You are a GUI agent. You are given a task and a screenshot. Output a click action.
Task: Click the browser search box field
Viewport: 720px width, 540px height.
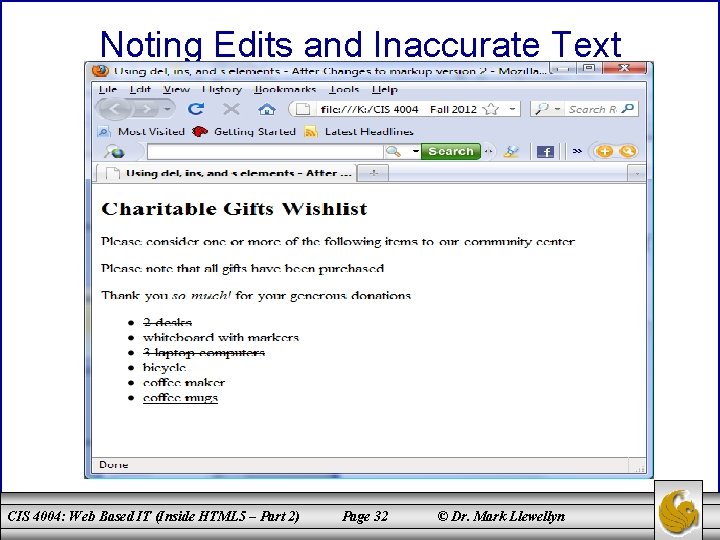click(592, 109)
